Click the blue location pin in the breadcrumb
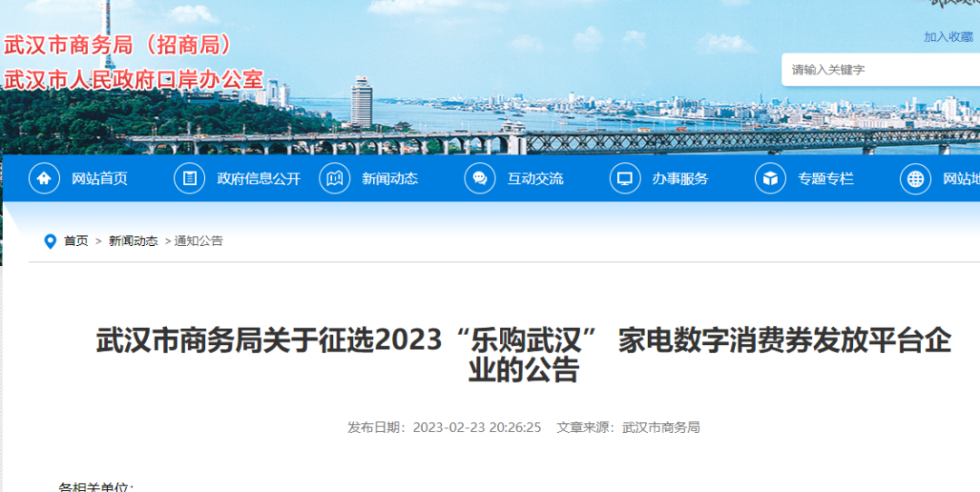The image size is (980, 492). point(50,241)
